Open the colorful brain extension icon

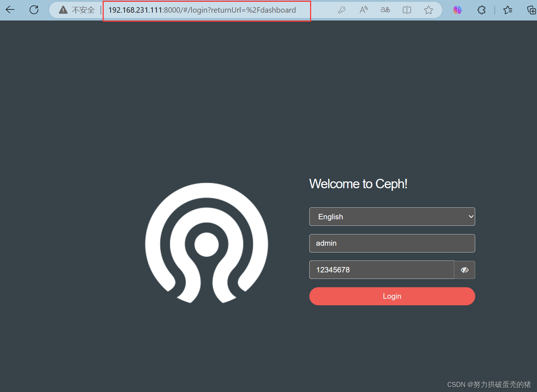[457, 10]
